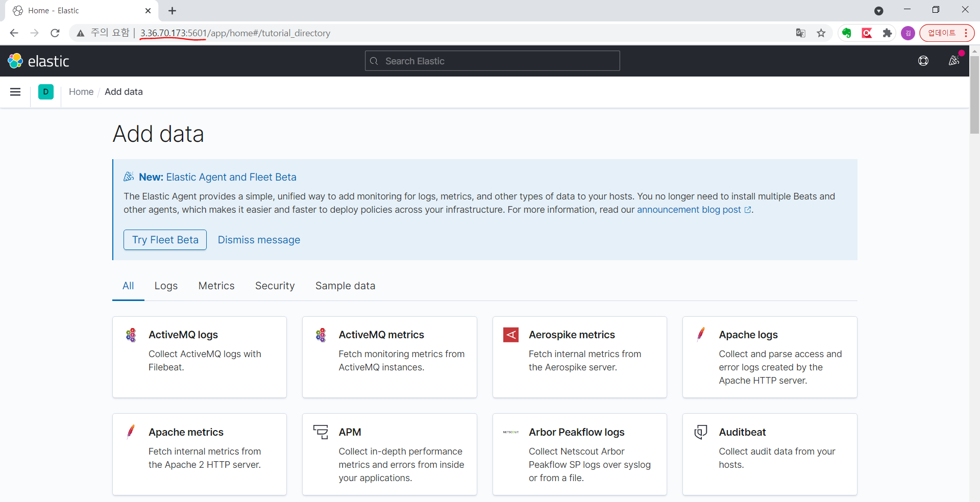Open the newsfeed icon with red dot

click(x=954, y=61)
